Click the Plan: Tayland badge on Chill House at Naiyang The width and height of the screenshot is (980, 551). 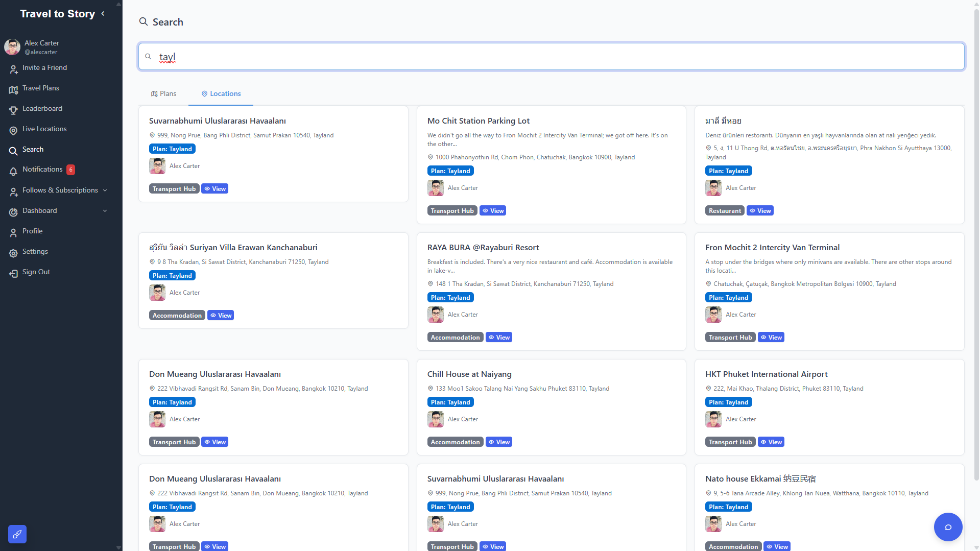click(x=450, y=402)
